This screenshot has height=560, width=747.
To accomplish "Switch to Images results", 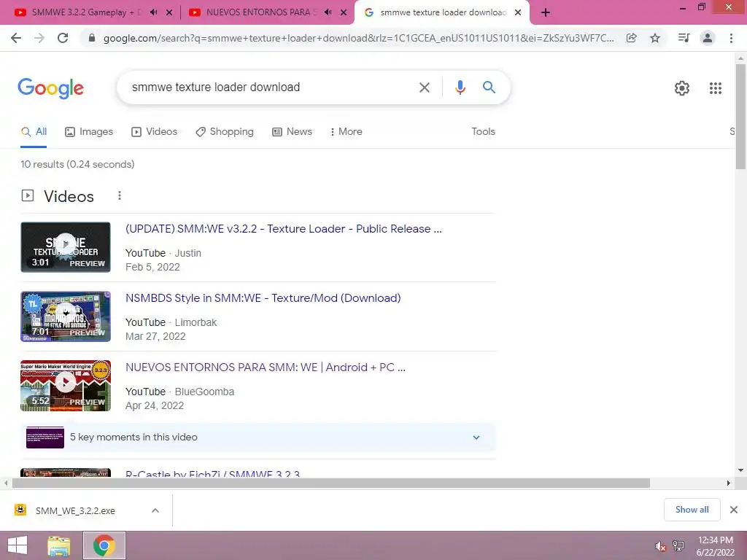I will (x=89, y=132).
